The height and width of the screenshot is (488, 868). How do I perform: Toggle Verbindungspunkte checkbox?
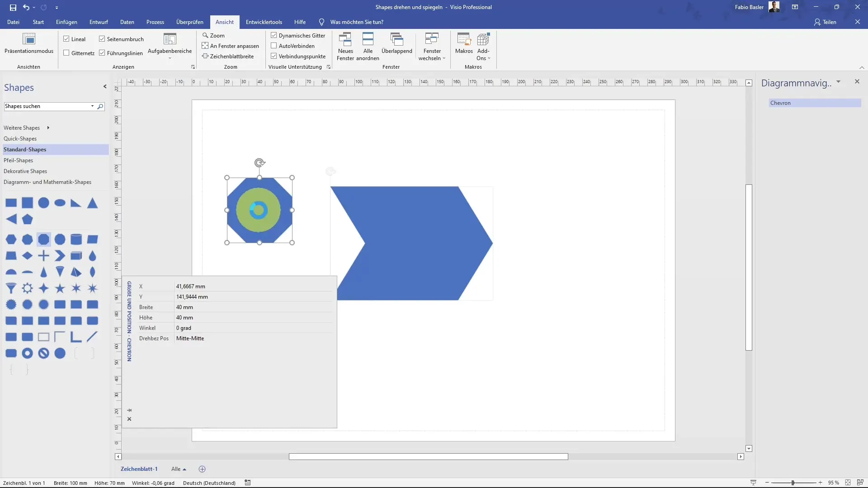274,56
